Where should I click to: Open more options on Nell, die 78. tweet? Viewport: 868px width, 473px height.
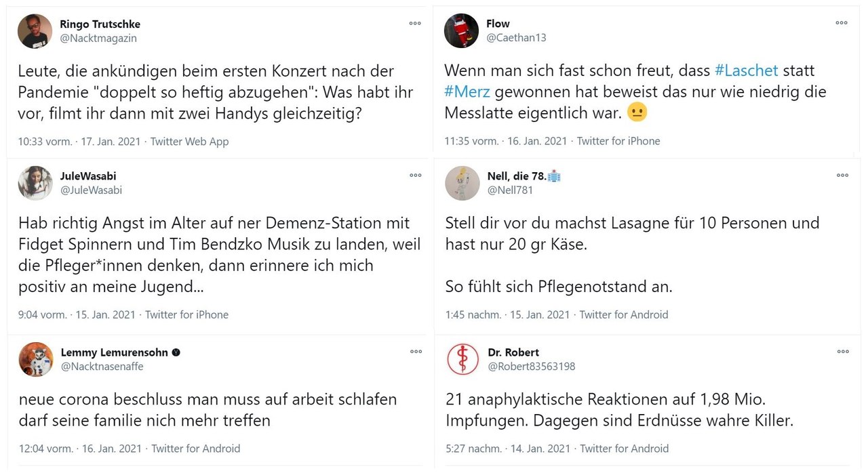pyautogui.click(x=842, y=176)
